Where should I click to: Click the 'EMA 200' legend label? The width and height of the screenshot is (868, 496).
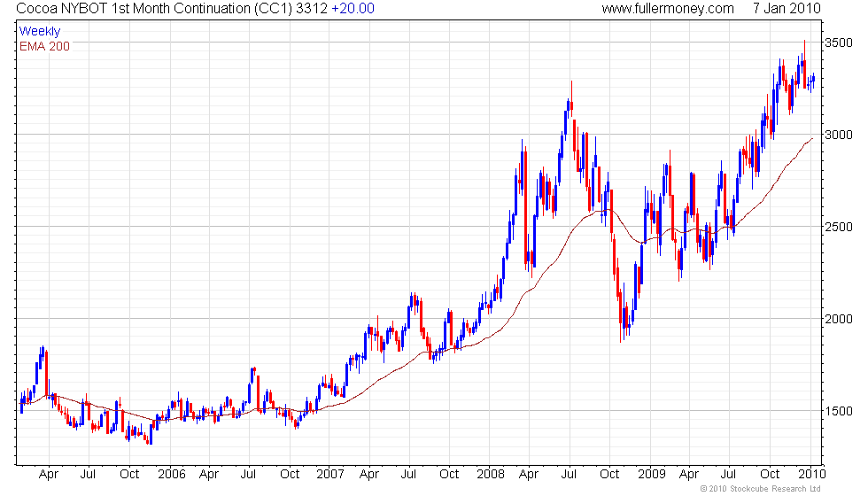[x=44, y=46]
